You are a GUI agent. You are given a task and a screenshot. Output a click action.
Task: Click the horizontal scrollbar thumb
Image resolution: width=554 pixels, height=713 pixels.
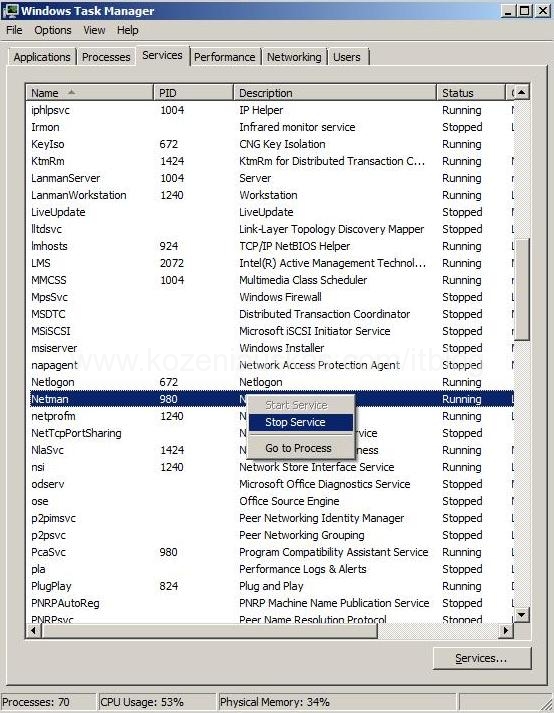[x=209, y=631]
